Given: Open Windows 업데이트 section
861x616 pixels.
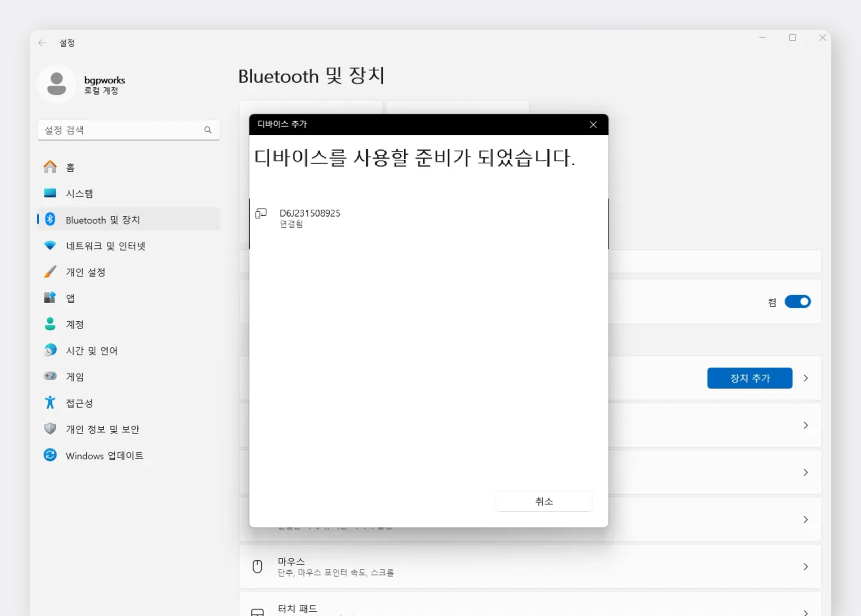Looking at the screenshot, I should (x=129, y=455).
